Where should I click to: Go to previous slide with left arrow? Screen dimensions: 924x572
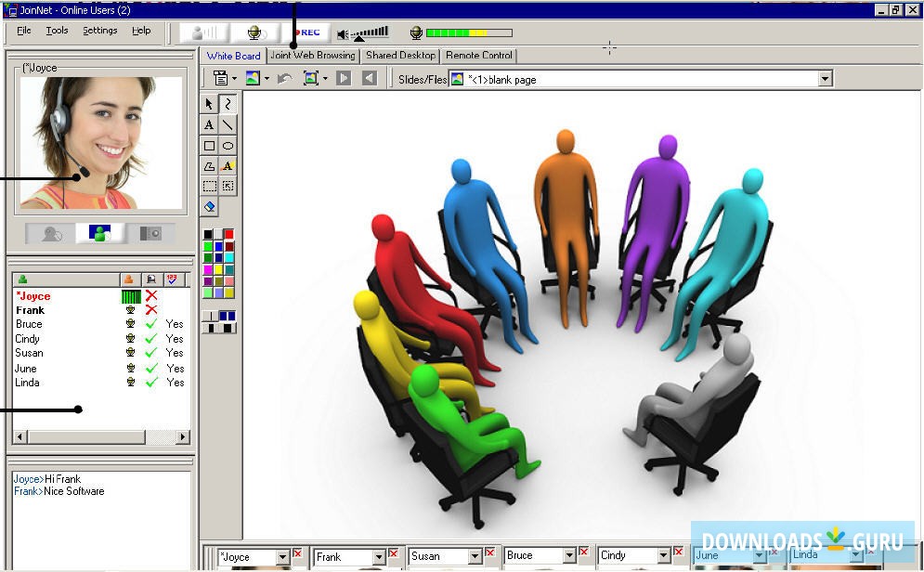click(370, 78)
